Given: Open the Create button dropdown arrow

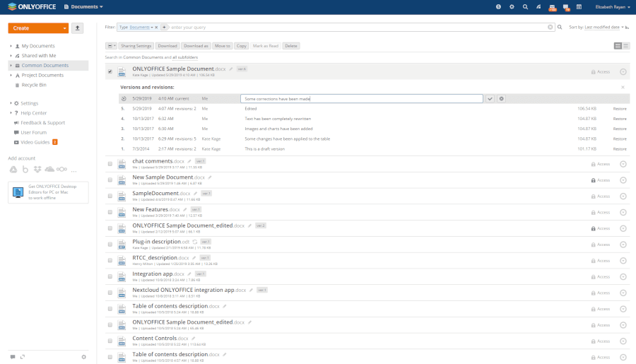Looking at the screenshot, I should pos(64,28).
